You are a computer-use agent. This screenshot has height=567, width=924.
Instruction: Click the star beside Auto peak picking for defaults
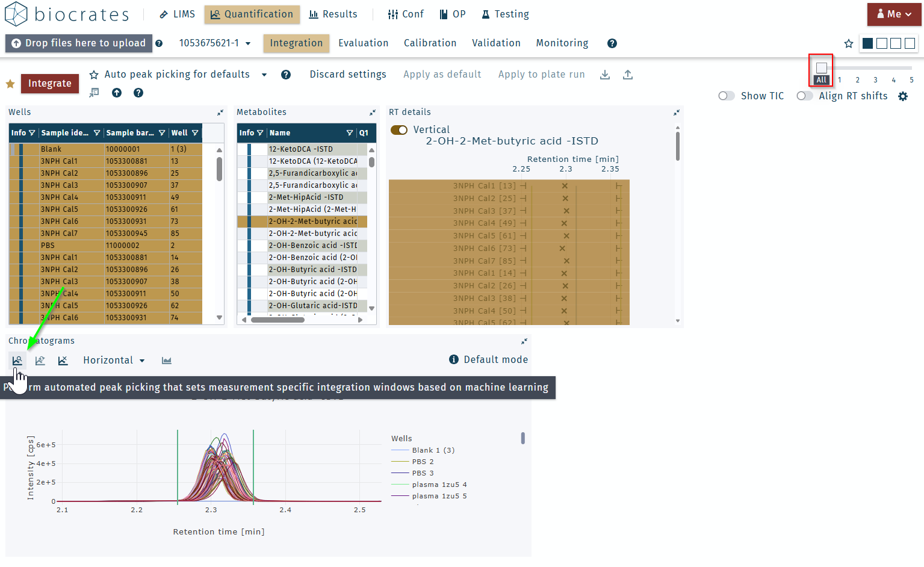[x=94, y=75]
